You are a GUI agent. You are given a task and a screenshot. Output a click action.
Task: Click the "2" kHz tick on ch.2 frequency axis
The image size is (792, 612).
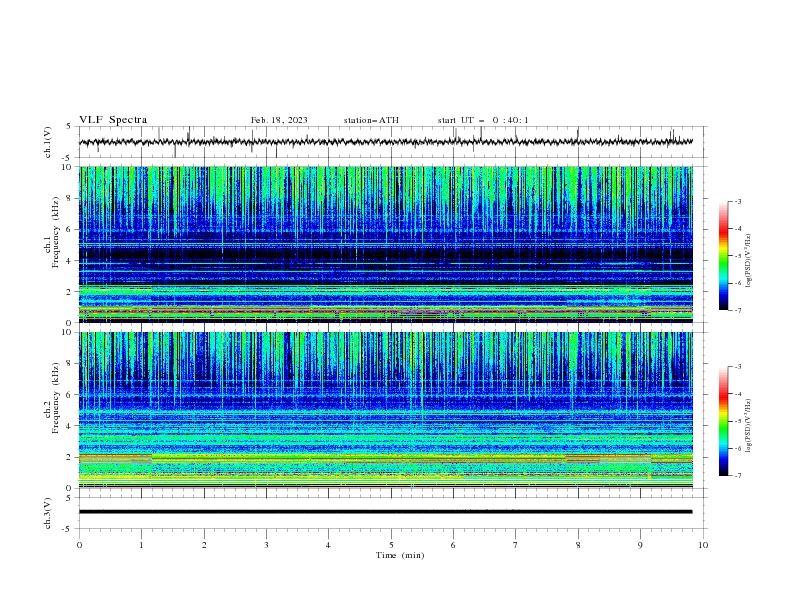point(69,457)
